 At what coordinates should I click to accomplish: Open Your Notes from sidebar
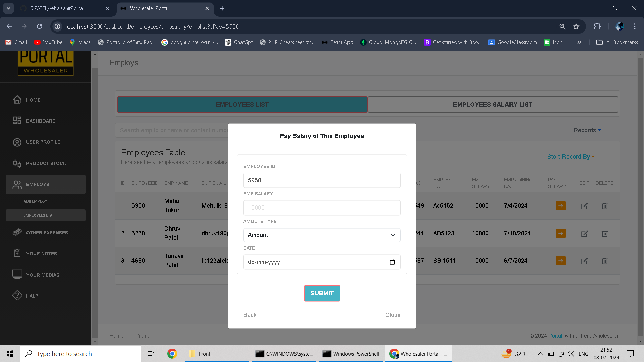pos(41,254)
